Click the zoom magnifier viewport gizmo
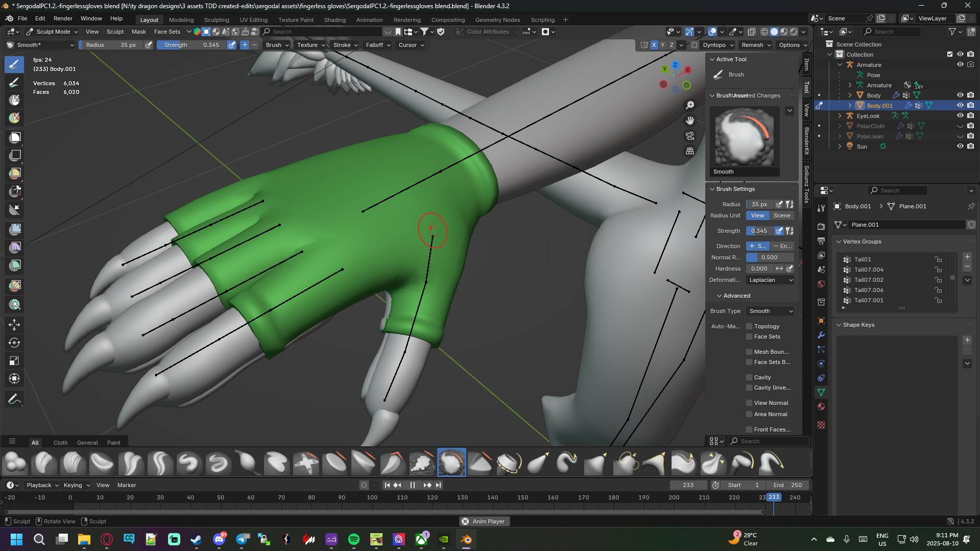 (x=690, y=105)
